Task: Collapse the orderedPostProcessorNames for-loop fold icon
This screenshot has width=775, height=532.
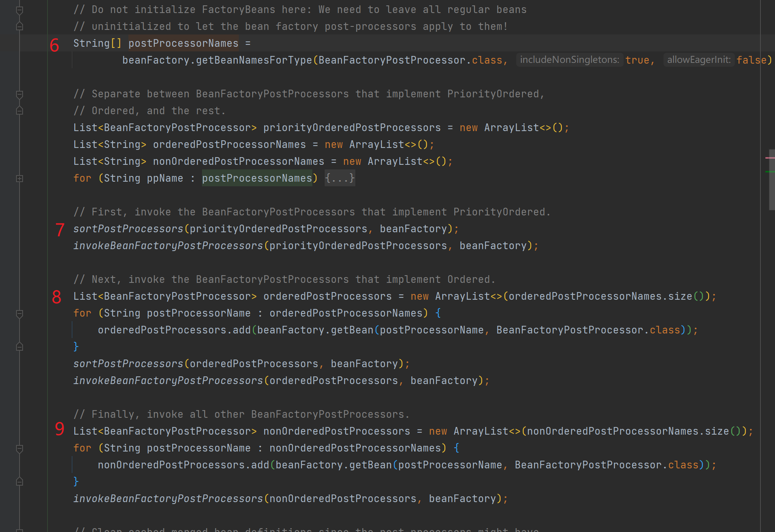Action: 20,314
